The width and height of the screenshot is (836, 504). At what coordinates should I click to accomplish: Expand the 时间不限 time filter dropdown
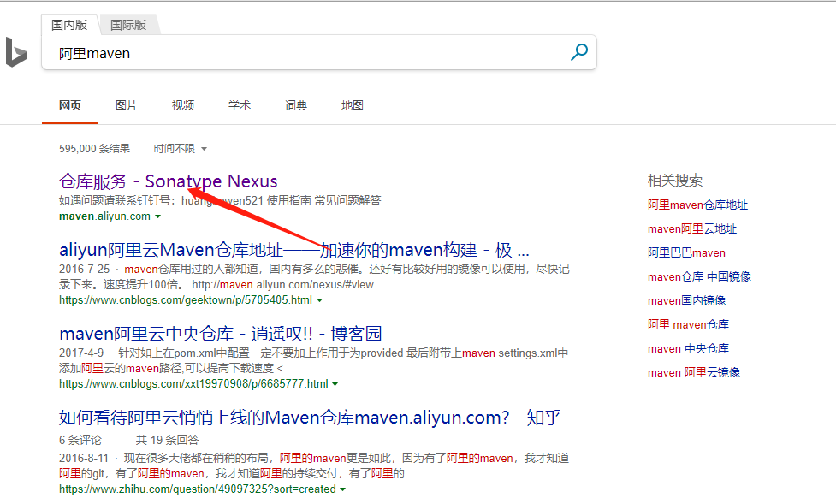[181, 149]
